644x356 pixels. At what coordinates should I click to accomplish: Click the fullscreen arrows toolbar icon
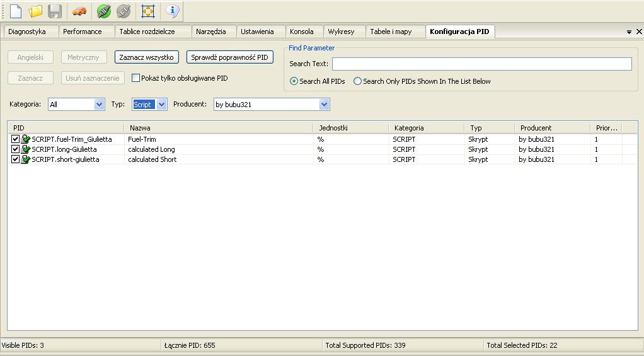point(148,11)
